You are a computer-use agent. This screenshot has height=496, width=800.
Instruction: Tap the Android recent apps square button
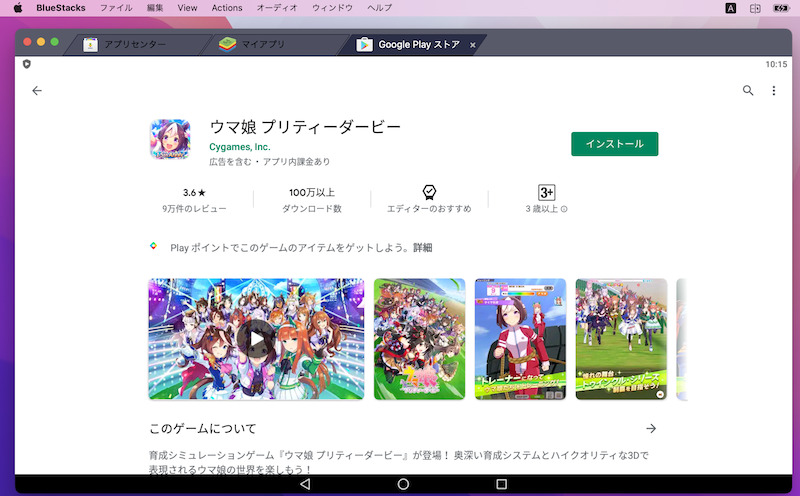coord(501,484)
